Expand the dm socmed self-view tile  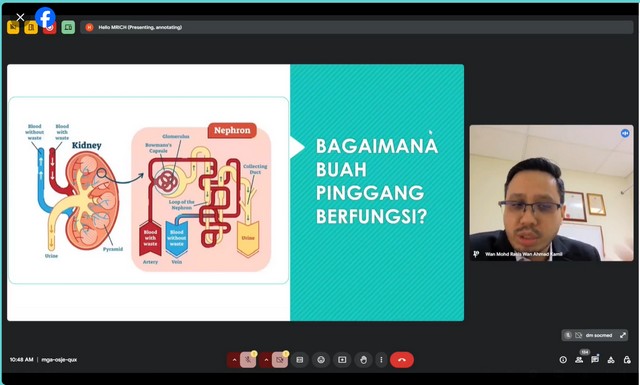pyautogui.click(x=623, y=335)
